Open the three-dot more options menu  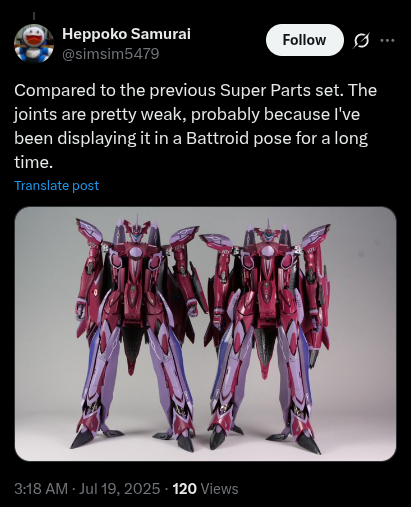387,40
